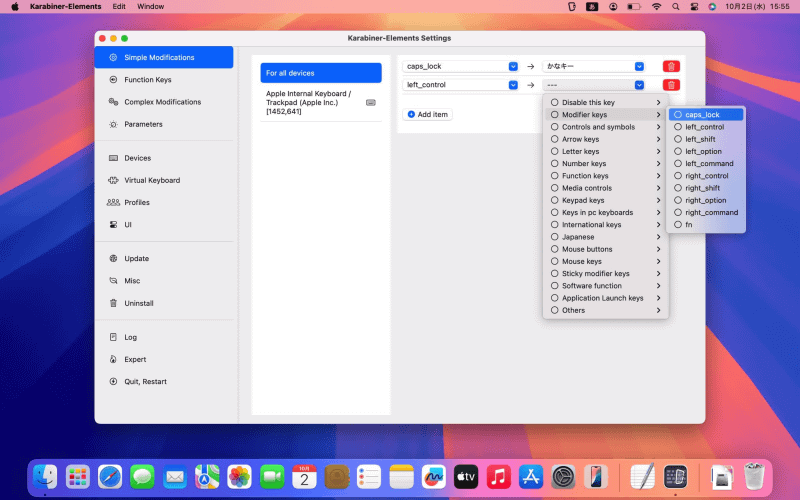
Task: Choose Media controls menu entry
Action: [x=606, y=188]
